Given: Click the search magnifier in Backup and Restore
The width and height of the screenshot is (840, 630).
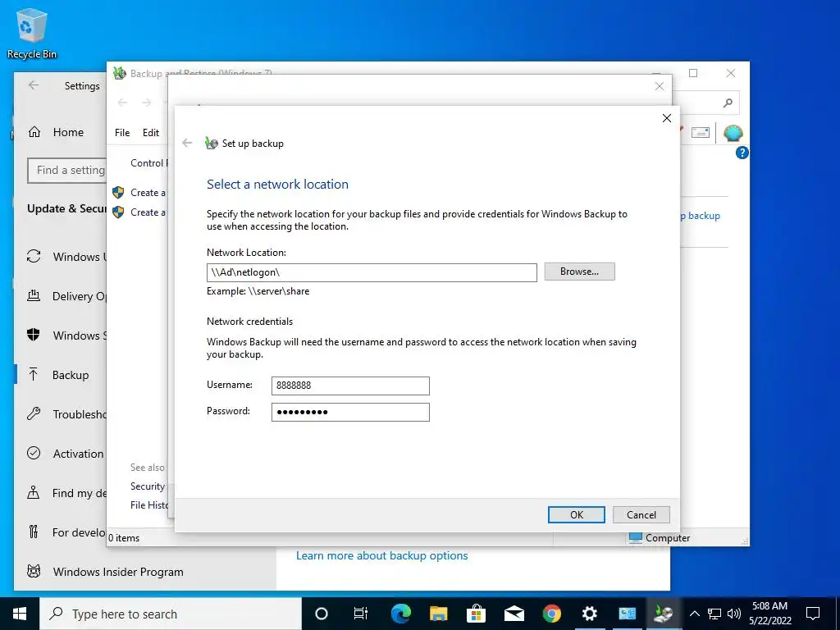Looking at the screenshot, I should [x=728, y=103].
